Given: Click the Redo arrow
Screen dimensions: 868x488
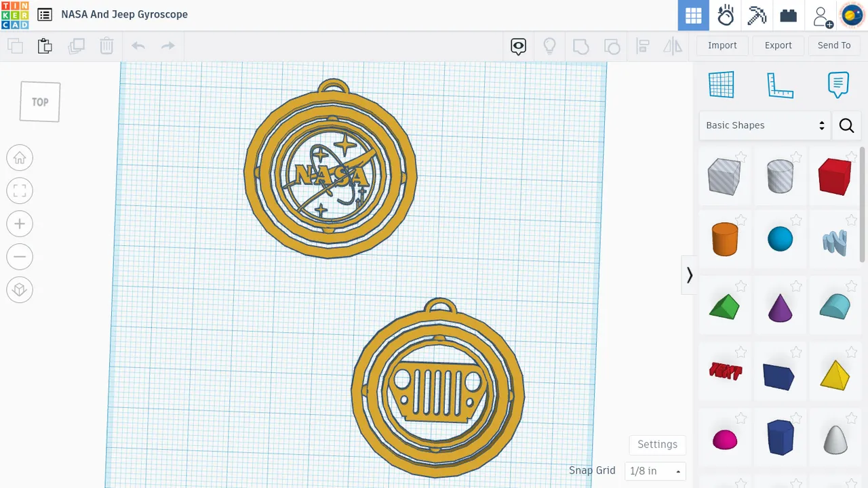Looking at the screenshot, I should 167,46.
